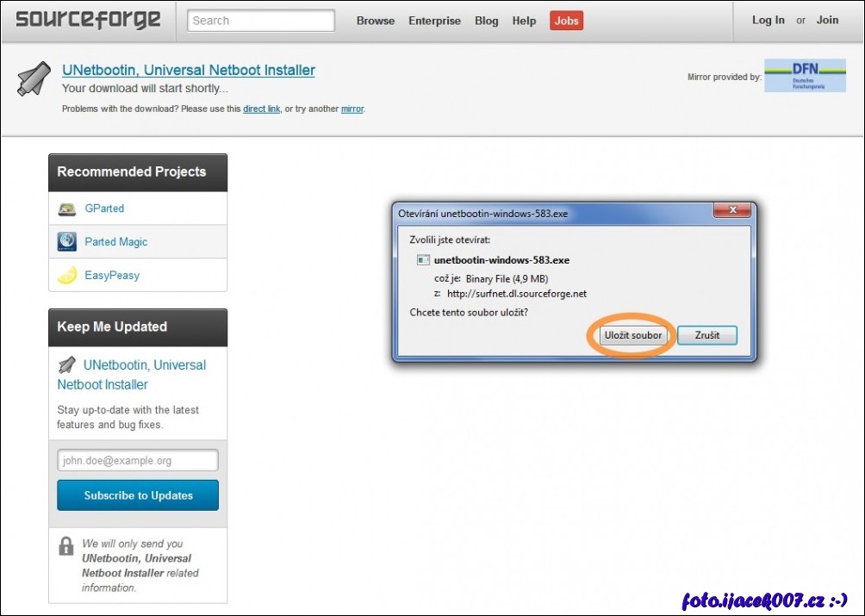Open the direct link for download
Viewport: 865px width, 616px height.
click(261, 109)
